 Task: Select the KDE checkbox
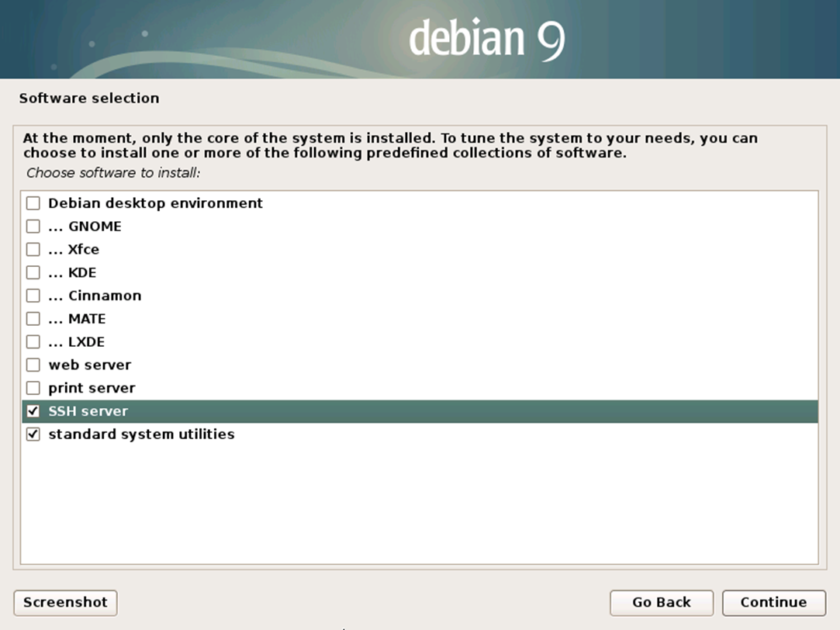[33, 272]
